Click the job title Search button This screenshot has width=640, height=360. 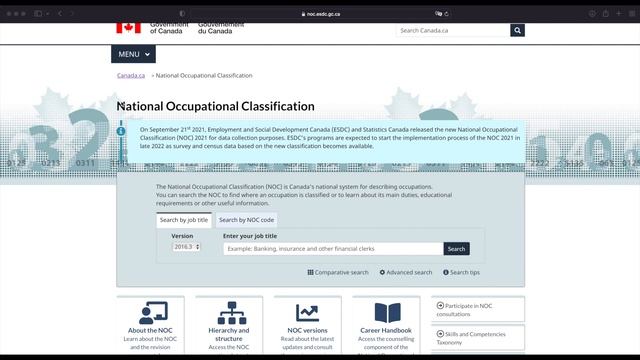456,249
